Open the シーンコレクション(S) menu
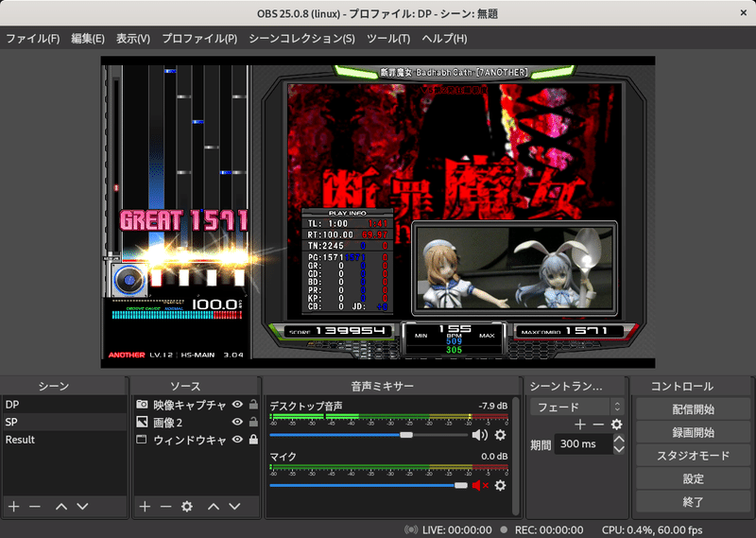This screenshot has width=756, height=538. click(301, 39)
